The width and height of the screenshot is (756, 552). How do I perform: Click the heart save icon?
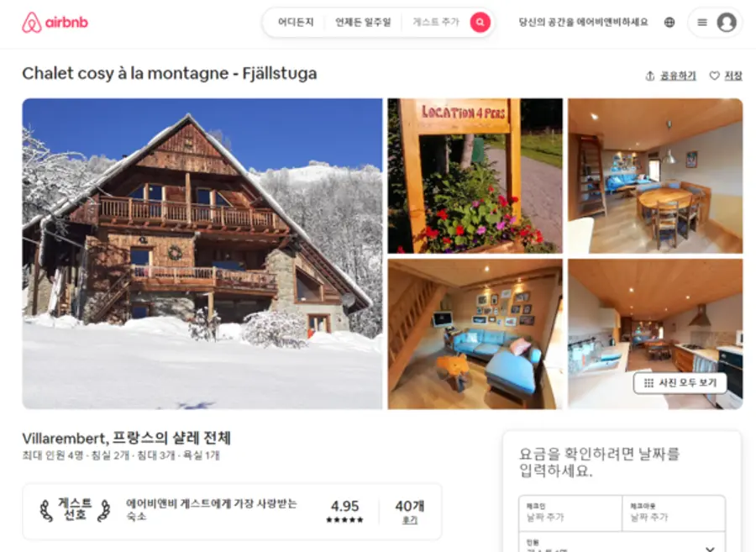click(715, 76)
